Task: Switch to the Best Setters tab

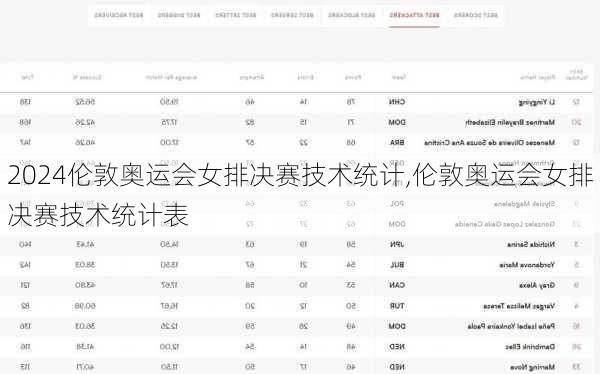Action: [x=236, y=15]
